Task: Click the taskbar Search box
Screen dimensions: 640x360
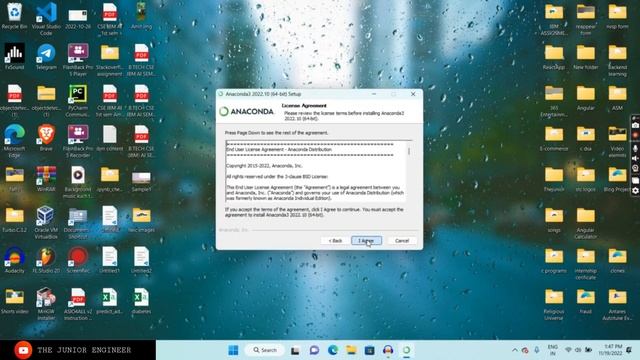Action: click(x=264, y=350)
